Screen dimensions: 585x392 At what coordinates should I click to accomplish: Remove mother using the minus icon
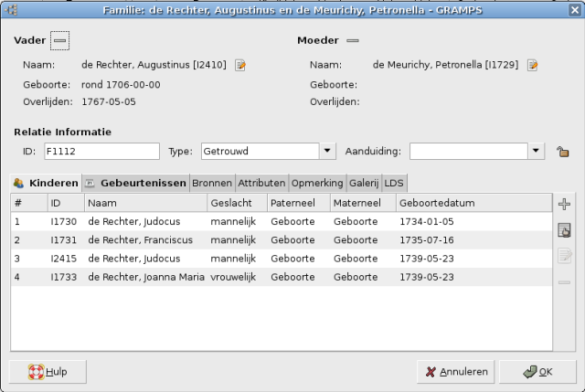(x=353, y=41)
